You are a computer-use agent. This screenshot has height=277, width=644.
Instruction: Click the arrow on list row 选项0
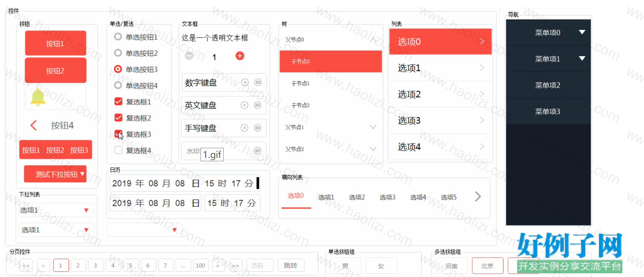[x=482, y=41]
